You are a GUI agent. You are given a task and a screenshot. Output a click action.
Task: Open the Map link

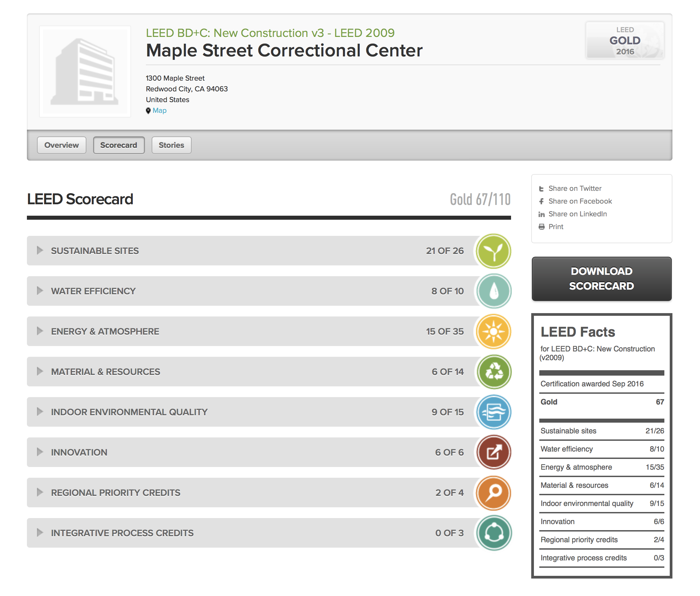159,111
